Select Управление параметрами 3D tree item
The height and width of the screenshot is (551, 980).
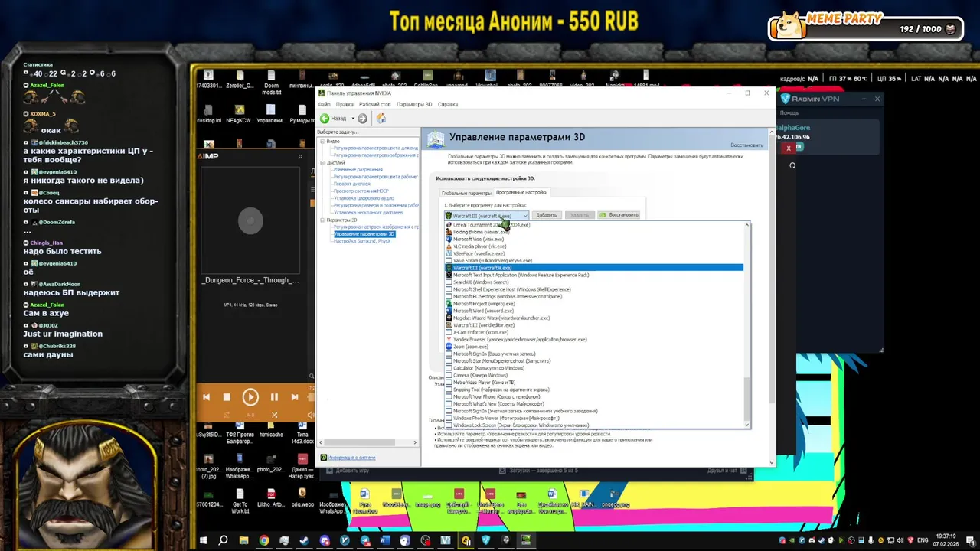coord(364,234)
